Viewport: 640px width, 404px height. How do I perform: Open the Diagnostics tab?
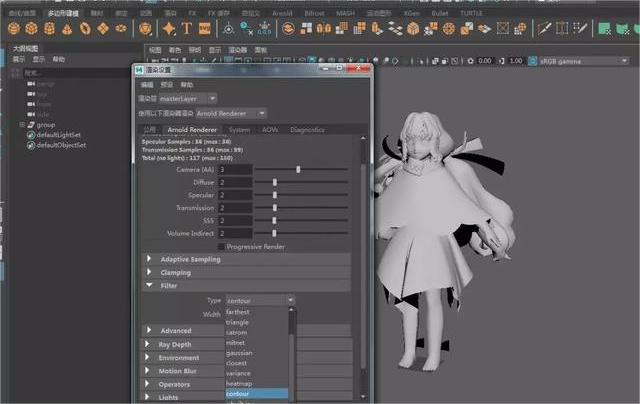point(307,130)
